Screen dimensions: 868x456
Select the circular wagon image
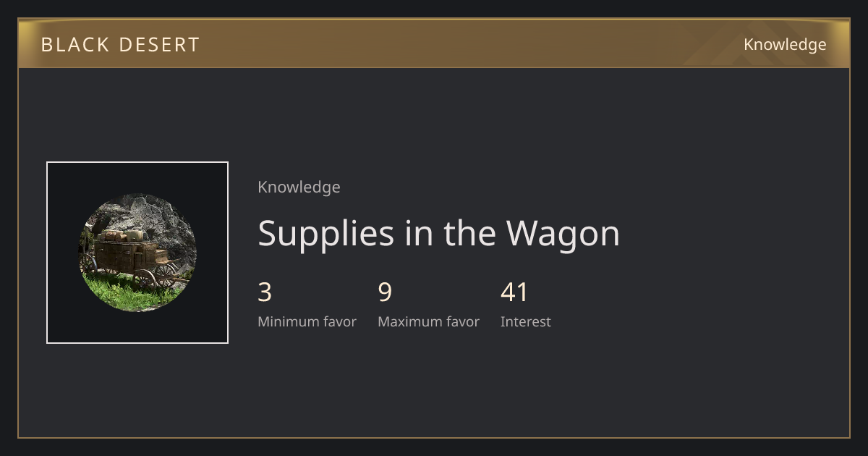137,253
